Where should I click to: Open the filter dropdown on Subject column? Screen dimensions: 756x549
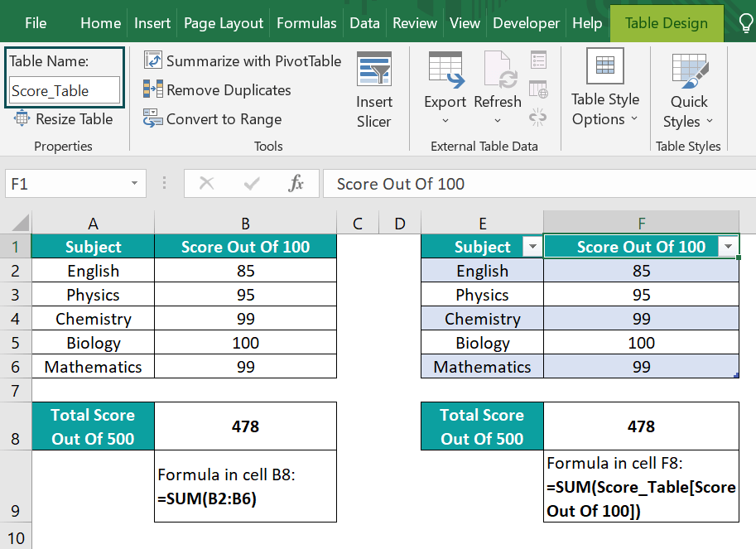[x=532, y=246]
